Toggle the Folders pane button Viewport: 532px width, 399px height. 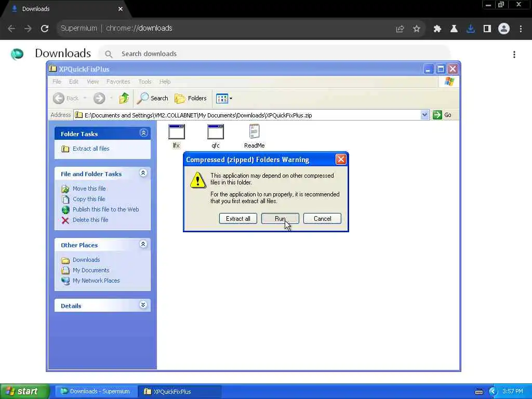point(191,98)
